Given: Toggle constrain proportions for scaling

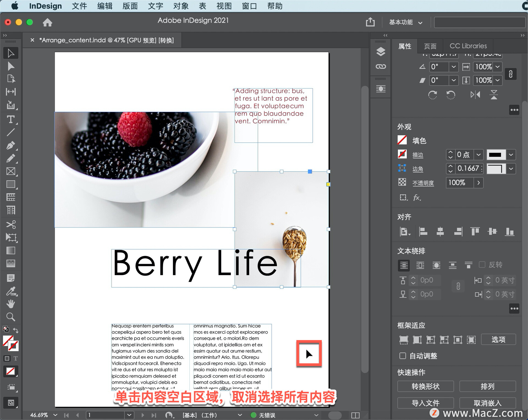Looking at the screenshot, I should [511, 74].
